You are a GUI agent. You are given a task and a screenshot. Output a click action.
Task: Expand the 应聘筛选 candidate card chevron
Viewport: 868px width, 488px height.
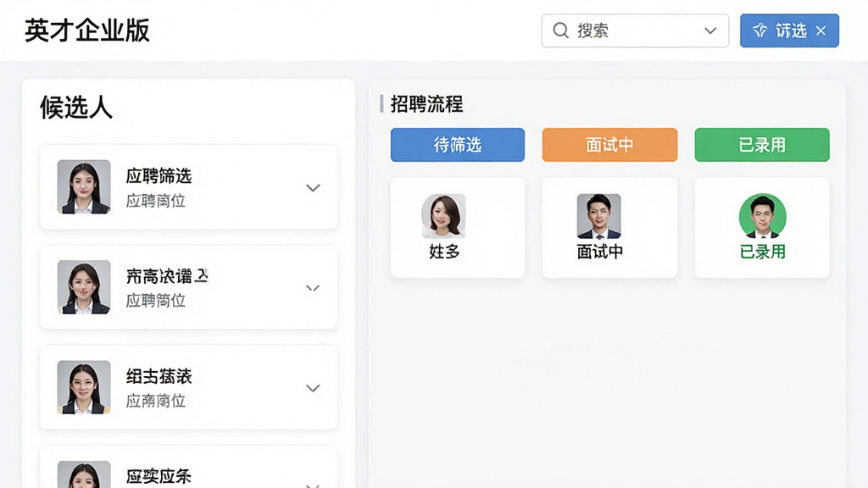pyautogui.click(x=313, y=187)
